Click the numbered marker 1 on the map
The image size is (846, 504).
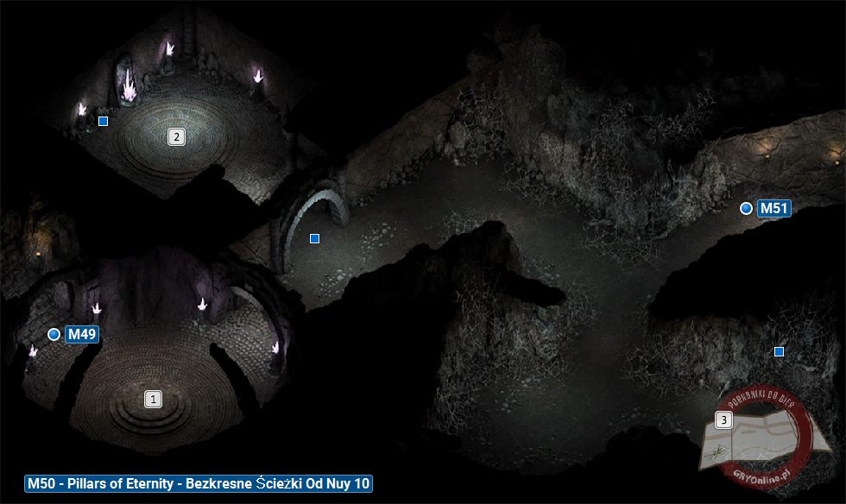coord(154,400)
